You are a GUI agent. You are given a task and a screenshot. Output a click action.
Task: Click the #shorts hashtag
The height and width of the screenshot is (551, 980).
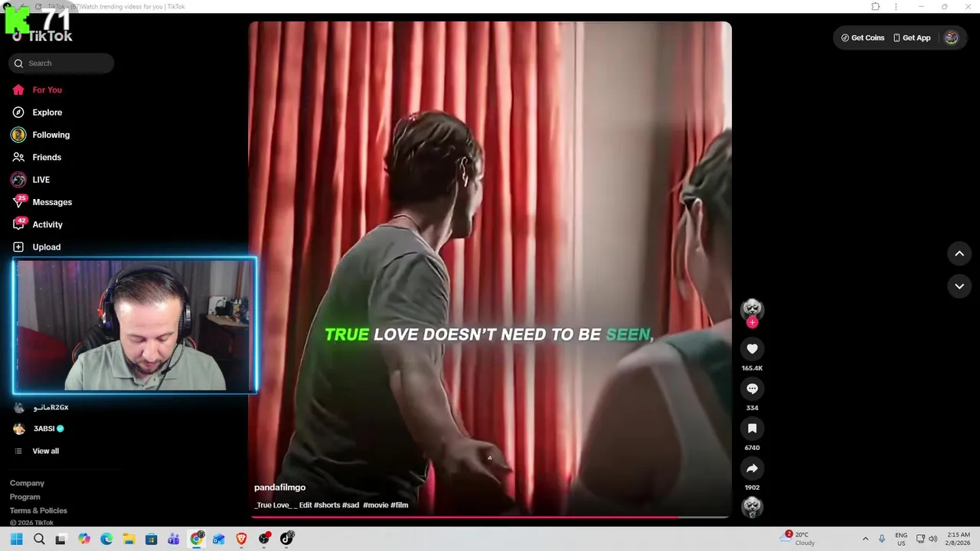click(x=327, y=505)
